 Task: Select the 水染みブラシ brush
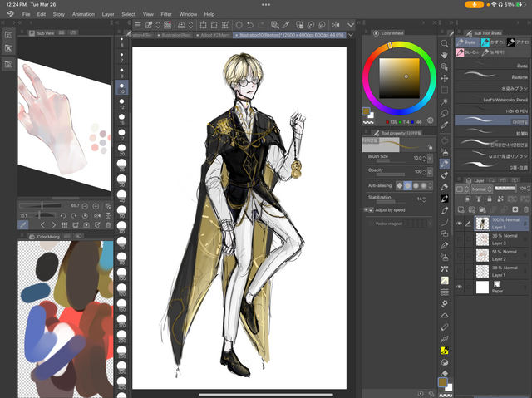click(491, 88)
